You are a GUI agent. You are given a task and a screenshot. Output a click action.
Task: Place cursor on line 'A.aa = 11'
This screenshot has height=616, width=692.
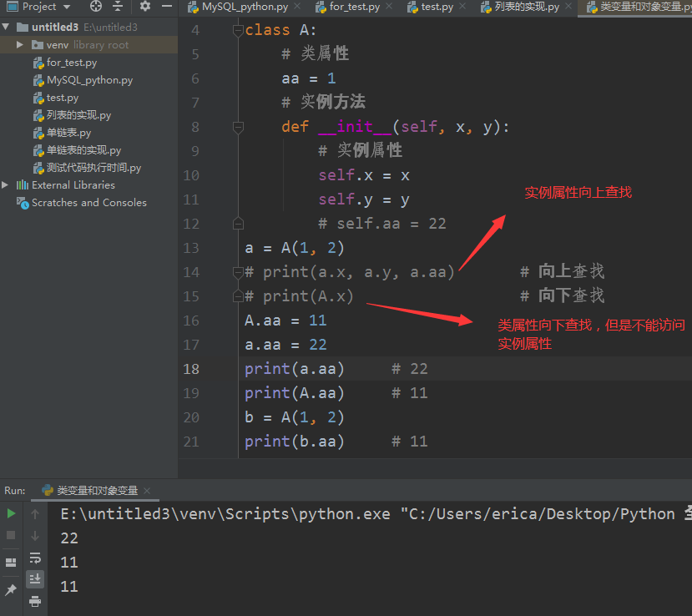pyautogui.click(x=285, y=321)
